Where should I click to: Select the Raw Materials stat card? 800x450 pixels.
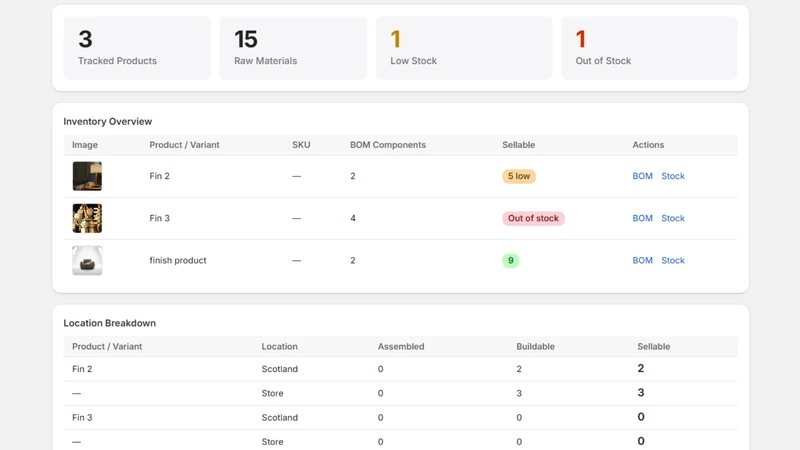[293, 48]
